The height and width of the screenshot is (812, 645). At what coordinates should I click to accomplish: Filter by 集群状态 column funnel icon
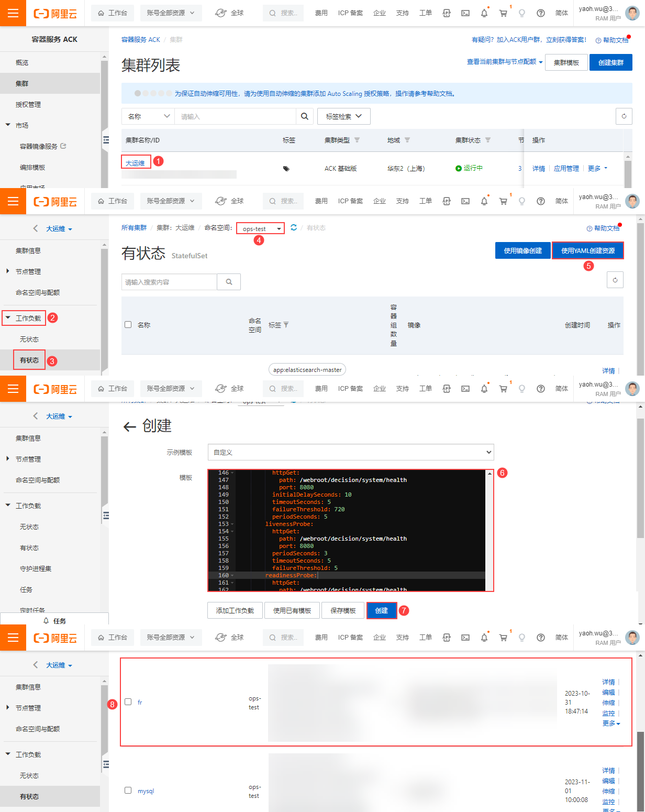[x=488, y=140]
